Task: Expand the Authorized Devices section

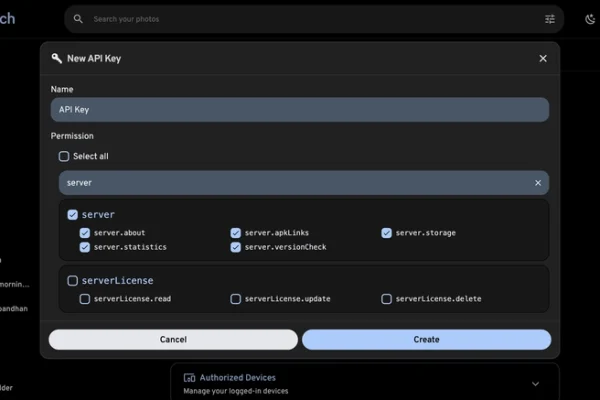Action: (x=535, y=383)
